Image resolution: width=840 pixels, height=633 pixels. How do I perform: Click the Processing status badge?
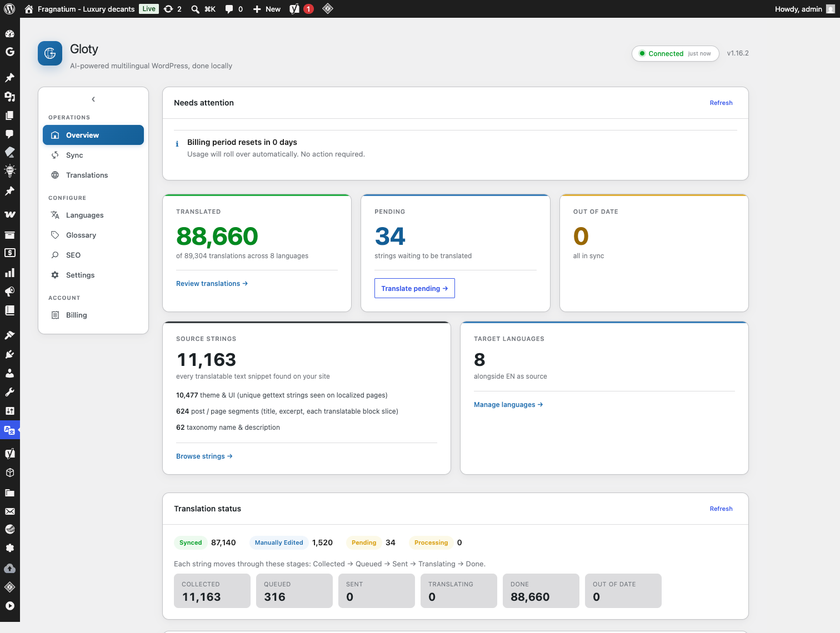point(431,542)
